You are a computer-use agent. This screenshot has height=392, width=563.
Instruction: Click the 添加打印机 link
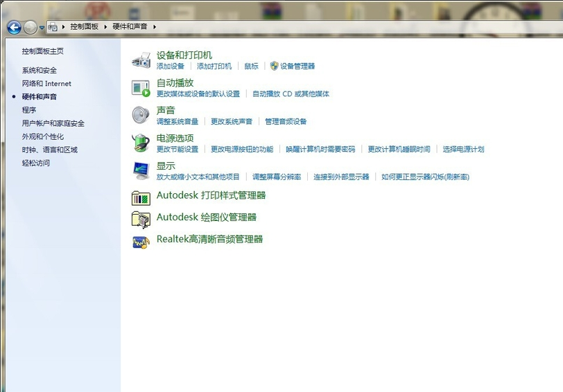214,66
